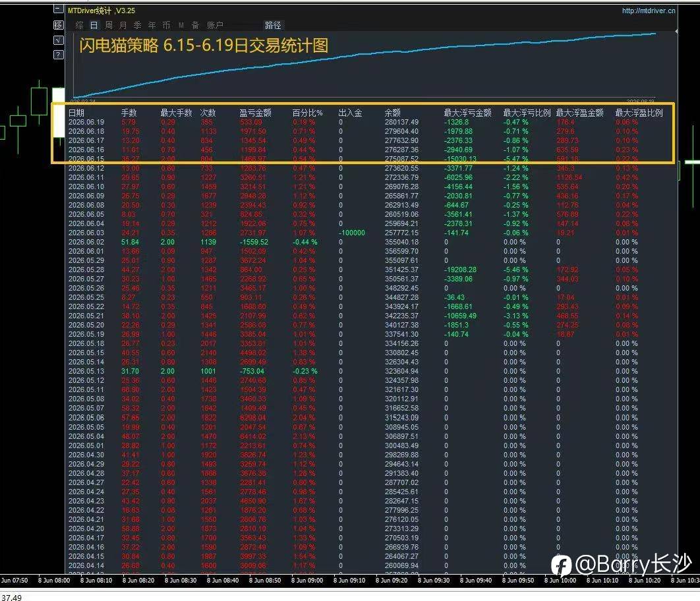Select the 日 daily statistics tab

[x=94, y=25]
